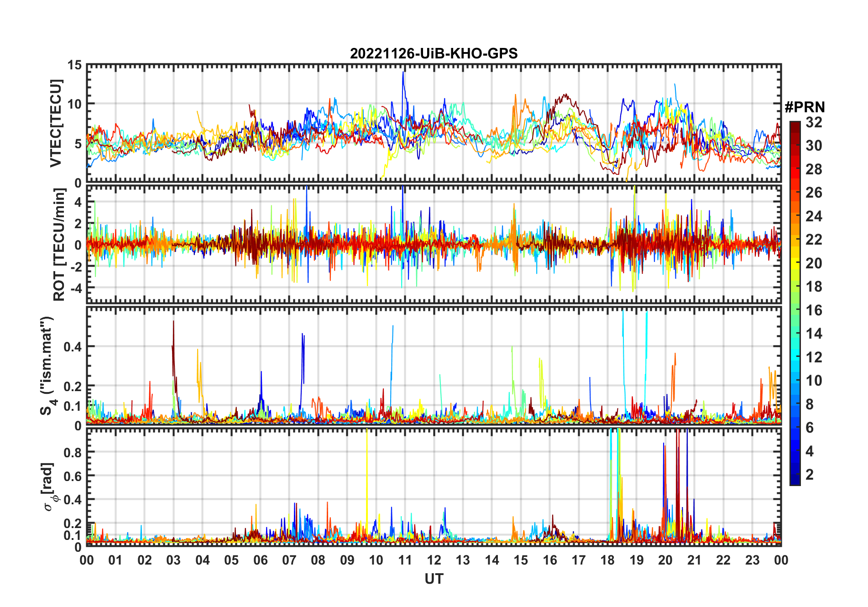Viewport: 868px width, 607px height.
Task: Click the plot title 20221126-UiB-KHO-GPS
Action: click(434, 53)
